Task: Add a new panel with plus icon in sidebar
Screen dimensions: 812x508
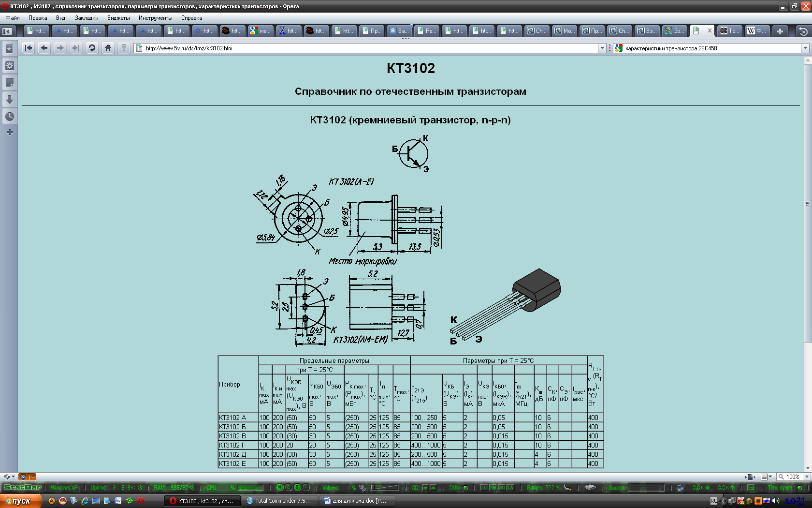Action: [x=9, y=132]
